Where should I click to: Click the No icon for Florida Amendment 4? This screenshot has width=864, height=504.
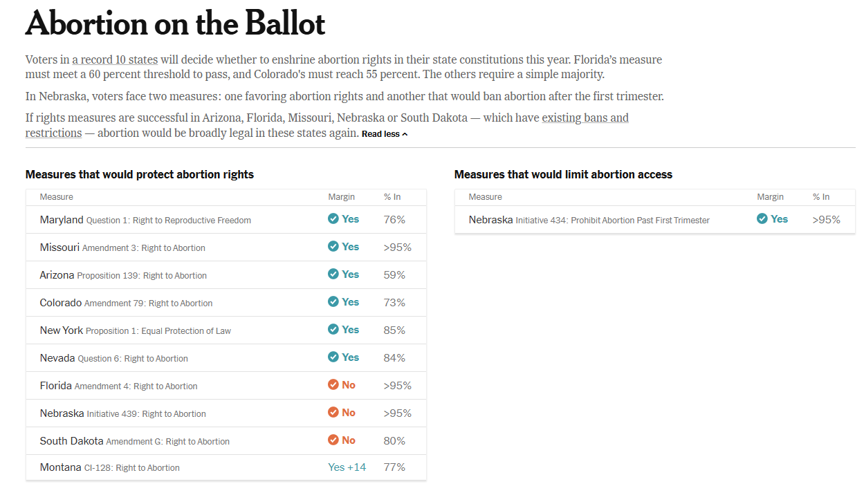[x=333, y=385]
